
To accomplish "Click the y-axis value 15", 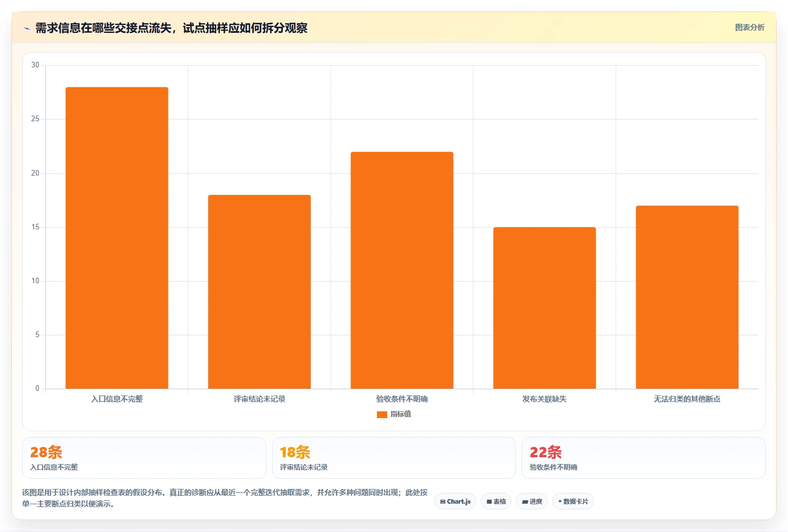I will coord(35,227).
